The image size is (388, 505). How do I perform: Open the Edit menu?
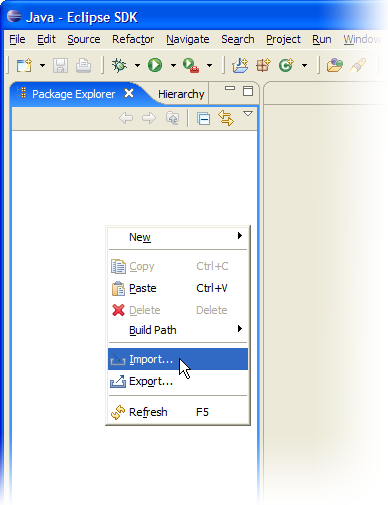point(46,39)
